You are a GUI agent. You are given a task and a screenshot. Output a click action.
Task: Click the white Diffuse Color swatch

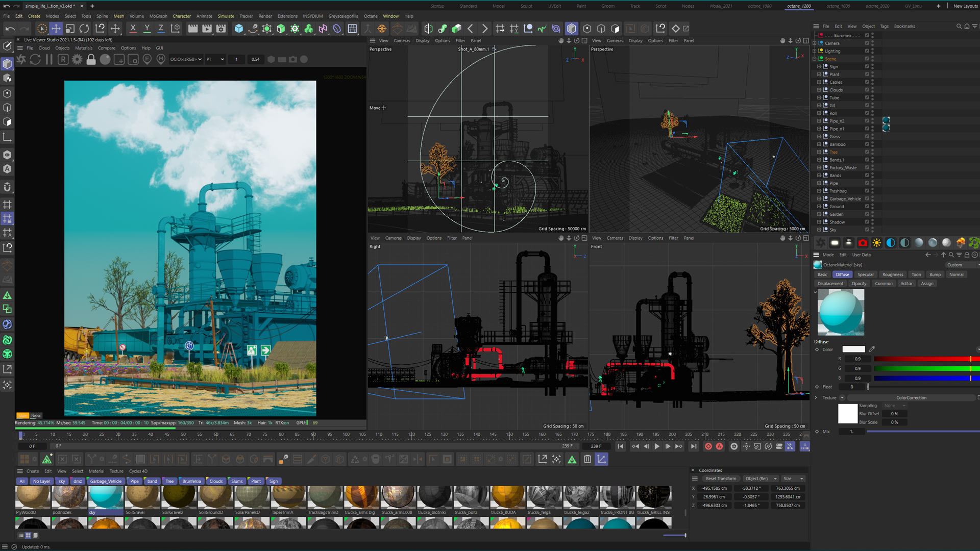point(853,349)
